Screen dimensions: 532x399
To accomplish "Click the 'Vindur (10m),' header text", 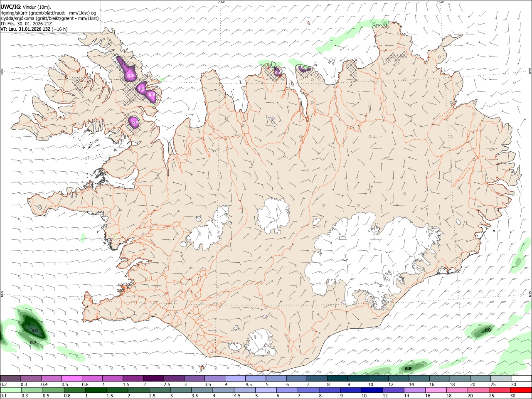I will (37, 7).
